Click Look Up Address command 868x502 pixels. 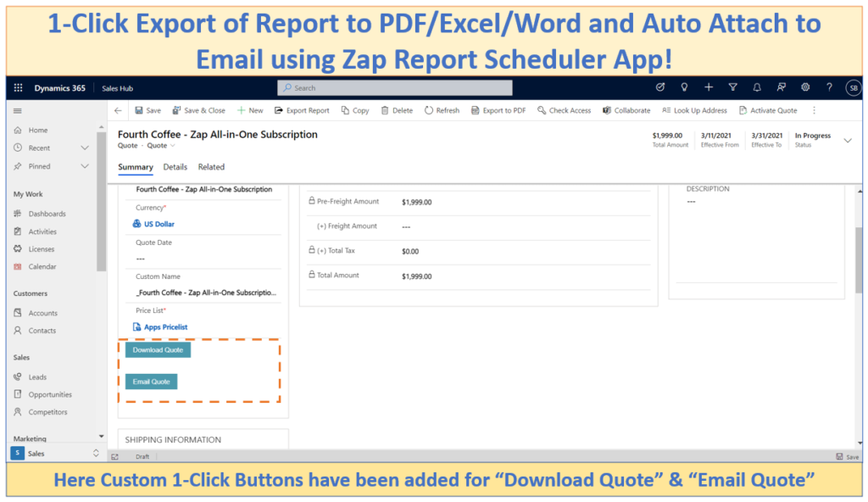[694, 110]
